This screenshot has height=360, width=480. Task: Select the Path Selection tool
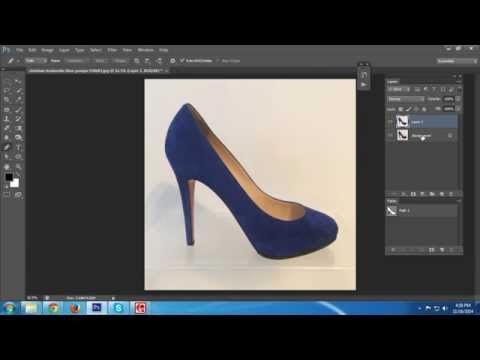7,157
